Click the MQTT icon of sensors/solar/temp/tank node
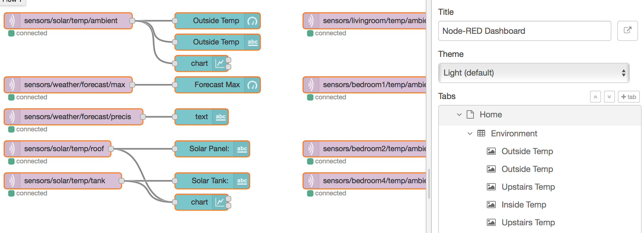The image size is (644, 233). pos(12,181)
